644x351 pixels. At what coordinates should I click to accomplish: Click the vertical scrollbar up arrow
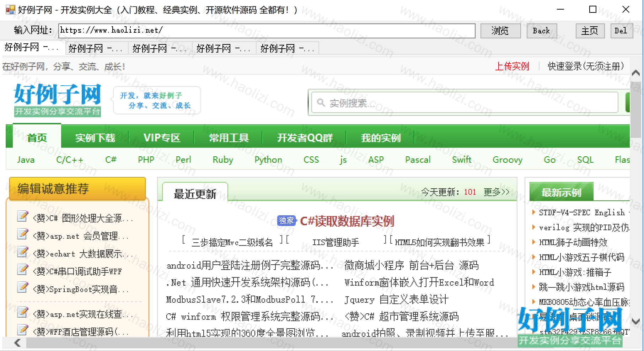pyautogui.click(x=636, y=73)
